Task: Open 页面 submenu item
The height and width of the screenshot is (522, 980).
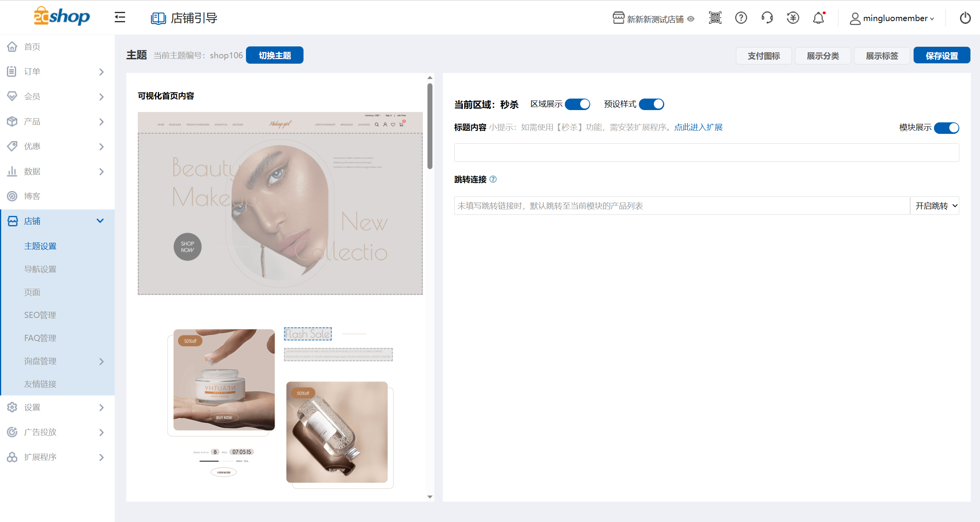Action: tap(32, 292)
